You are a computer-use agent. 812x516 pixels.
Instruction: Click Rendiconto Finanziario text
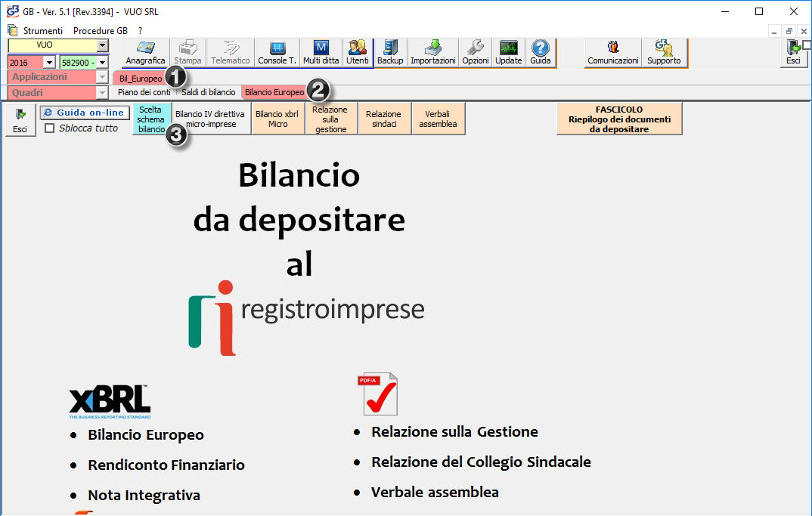(x=166, y=465)
